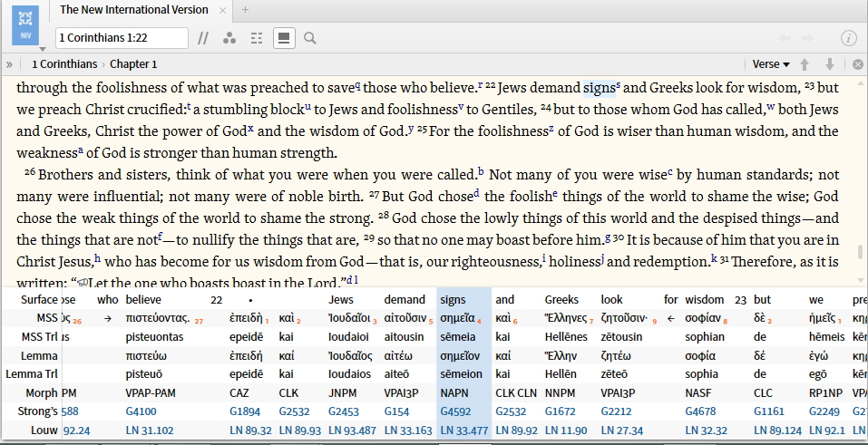
Task: Move to previous verse up arrow
Action: tap(805, 64)
